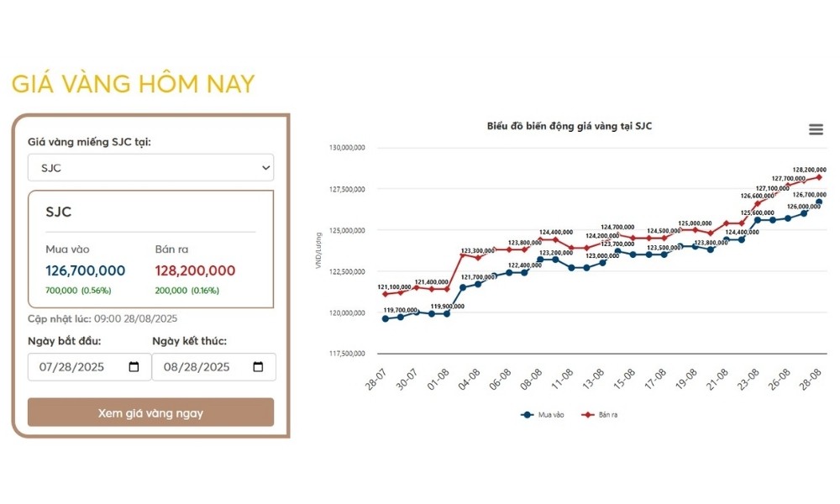
Task: Click the 'GIÁ VÀNG HÔM NAY' heading
Action: 133,84
